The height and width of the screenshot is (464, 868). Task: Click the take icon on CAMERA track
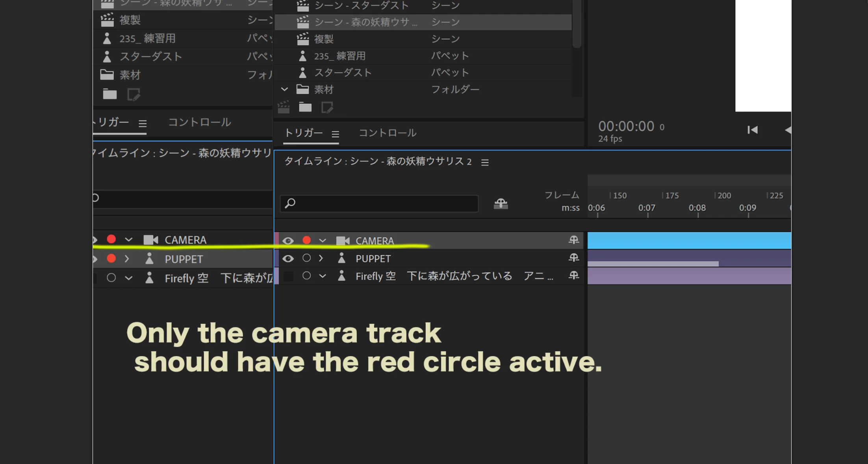click(x=573, y=240)
